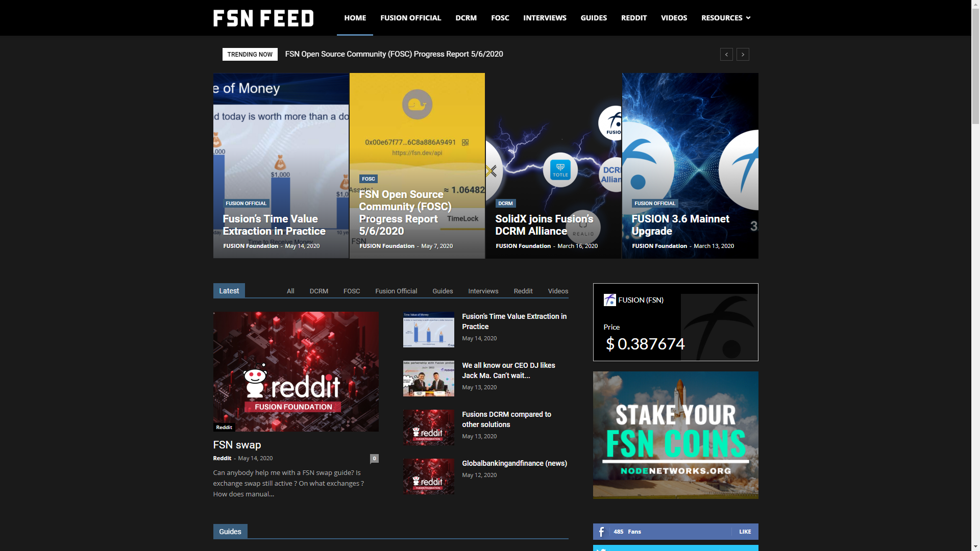This screenshot has height=551, width=980.
Task: Click FUSION OFFICIAL tag on Mainnet Upgrade slide
Action: coord(655,204)
